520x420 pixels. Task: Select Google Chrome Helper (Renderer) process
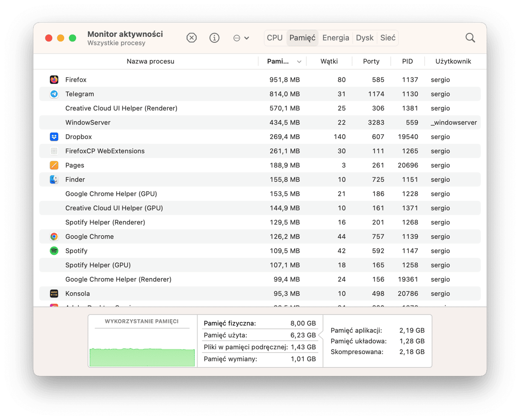(x=260, y=279)
